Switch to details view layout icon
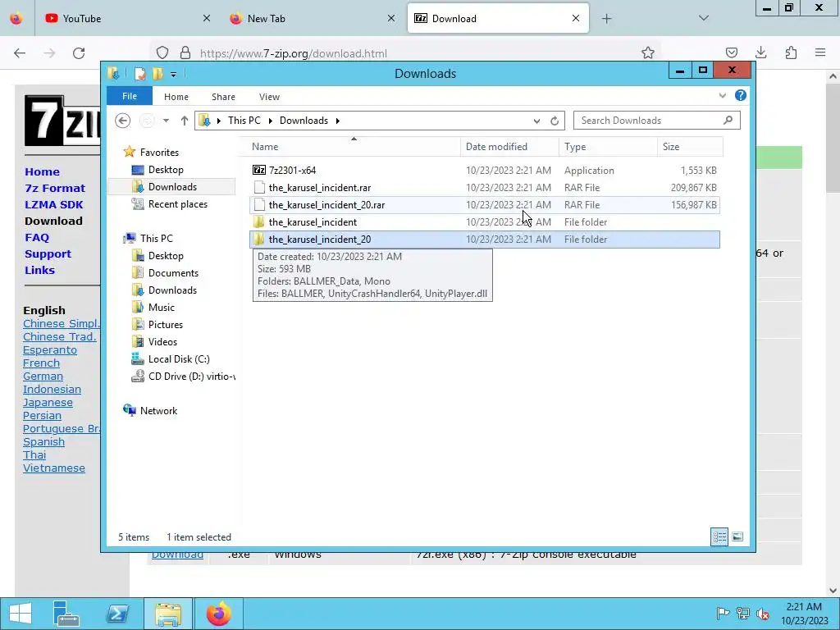Screen dimensions: 840x630 coord(719,536)
